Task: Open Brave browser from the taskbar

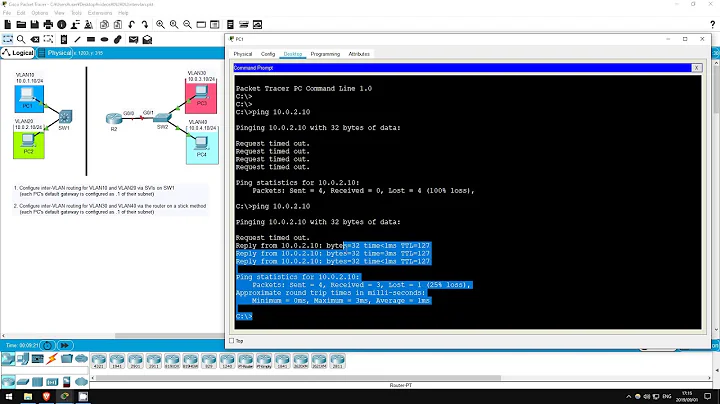Action: pyautogui.click(x=46, y=396)
